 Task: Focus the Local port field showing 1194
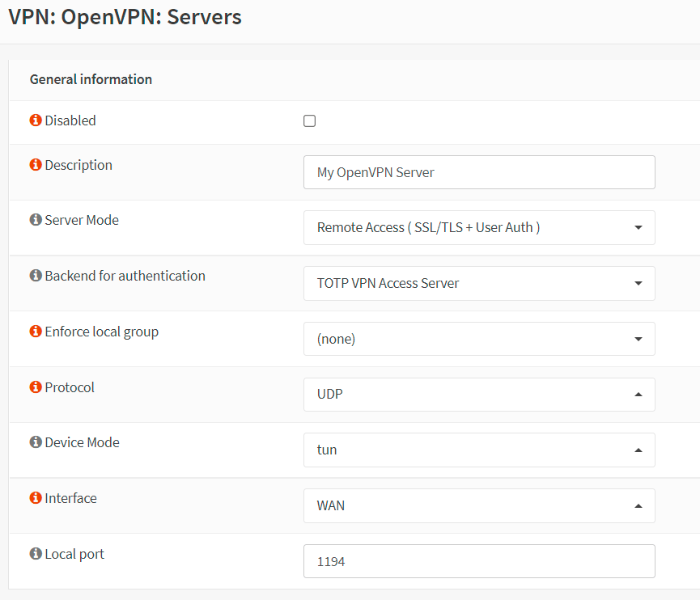coord(479,561)
